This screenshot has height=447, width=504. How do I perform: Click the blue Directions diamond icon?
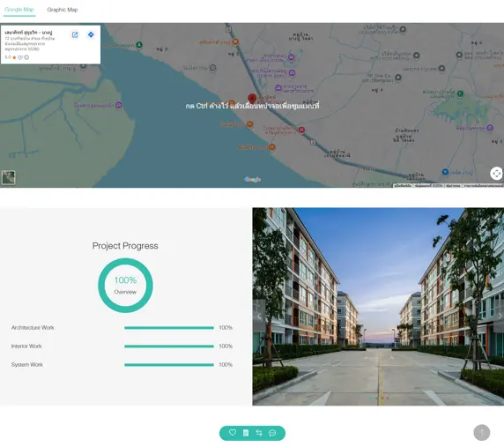91,34
